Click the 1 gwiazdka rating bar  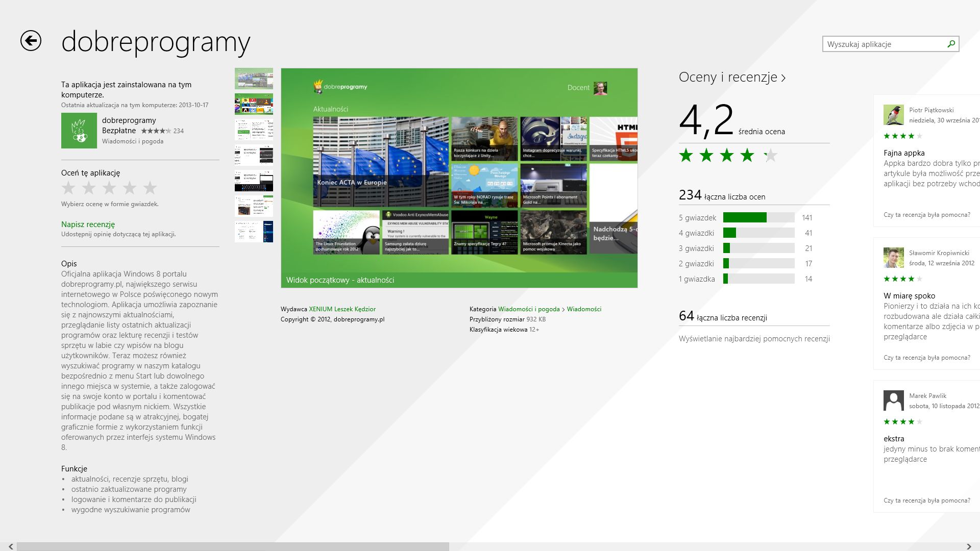pyautogui.click(x=758, y=279)
